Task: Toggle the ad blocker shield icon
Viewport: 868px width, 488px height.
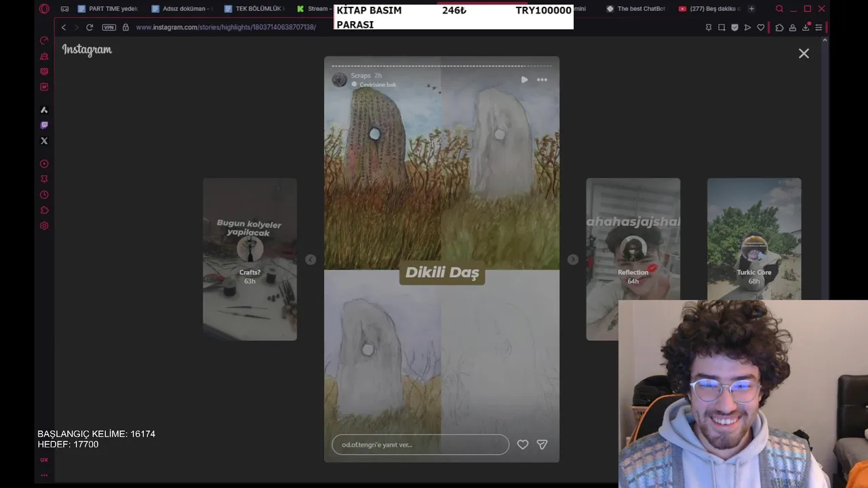Action: pos(734,27)
